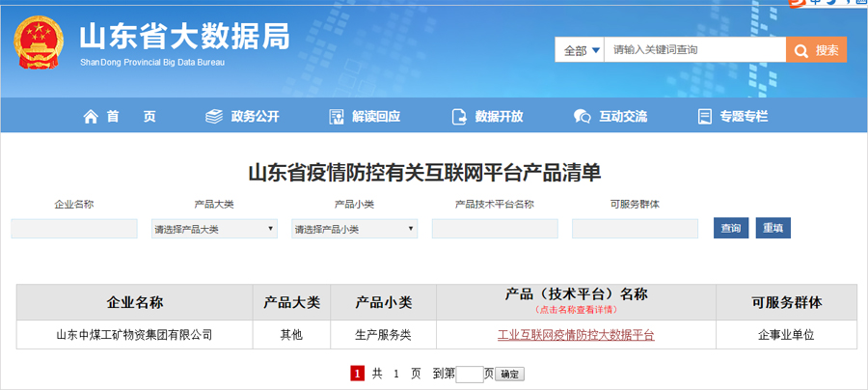Expand the 请选择产品大类 dropdown

tap(214, 229)
